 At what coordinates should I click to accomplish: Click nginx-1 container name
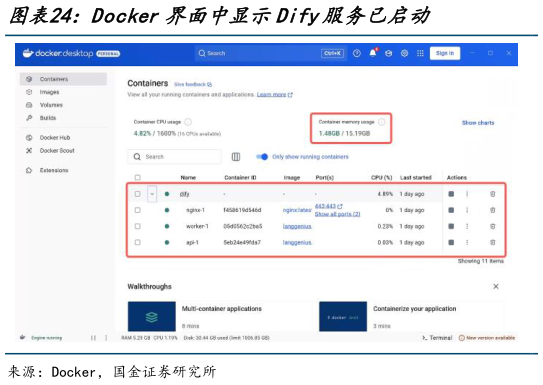point(195,210)
